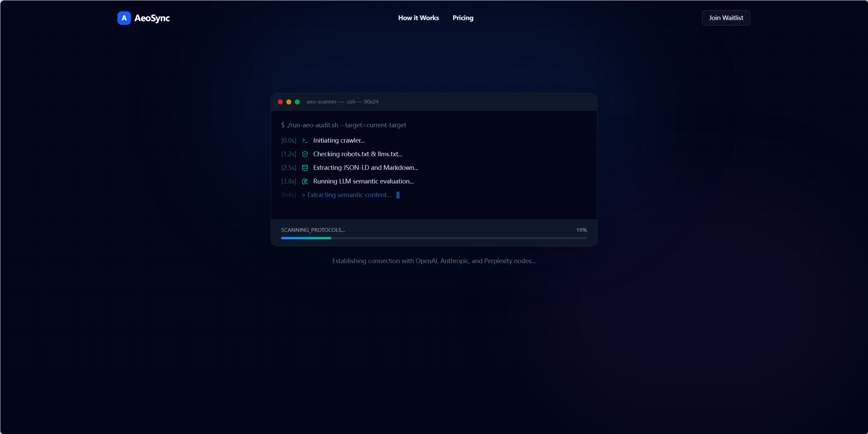This screenshot has width=868, height=434.
Task: Click the blue AeoSync "A" logo icon
Action: pos(124,18)
